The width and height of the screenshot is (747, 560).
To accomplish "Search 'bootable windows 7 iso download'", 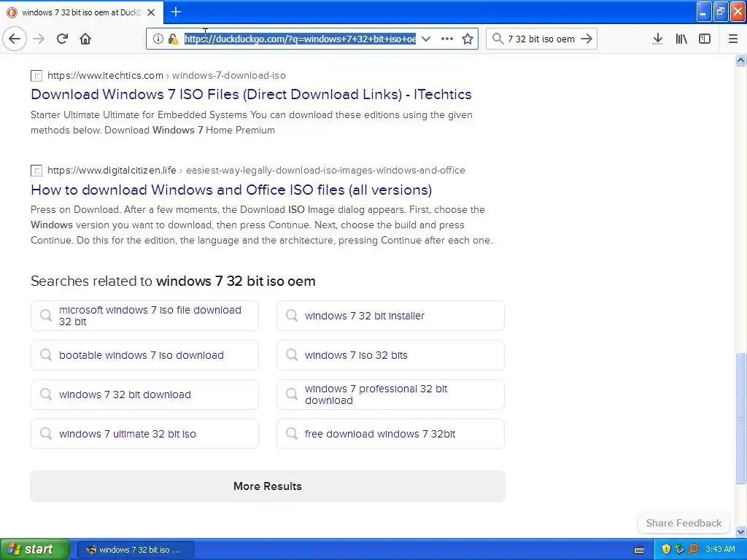I will [144, 355].
